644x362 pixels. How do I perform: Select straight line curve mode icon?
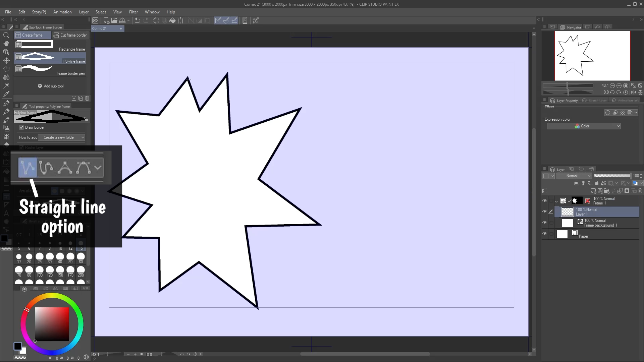[28, 167]
